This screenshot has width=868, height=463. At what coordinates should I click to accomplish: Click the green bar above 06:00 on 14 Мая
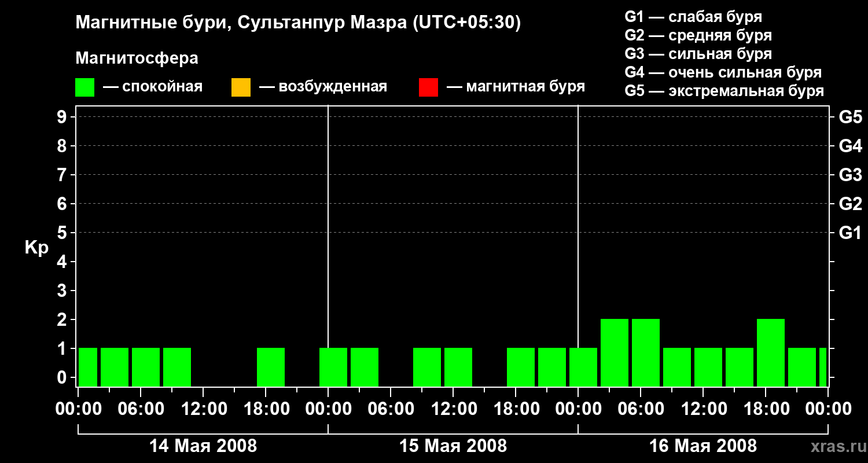[146, 367]
